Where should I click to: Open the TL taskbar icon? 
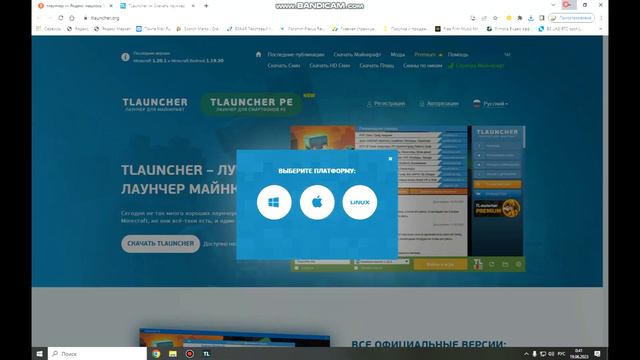click(206, 354)
